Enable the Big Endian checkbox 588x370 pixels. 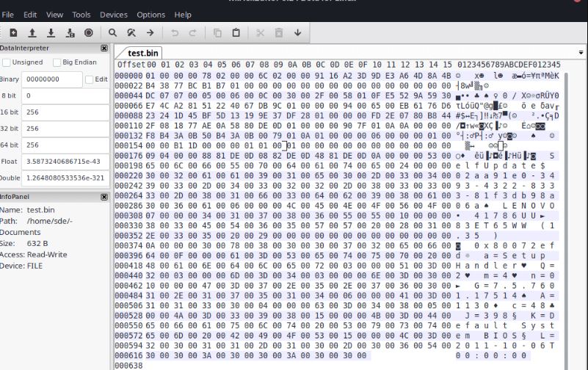point(57,62)
